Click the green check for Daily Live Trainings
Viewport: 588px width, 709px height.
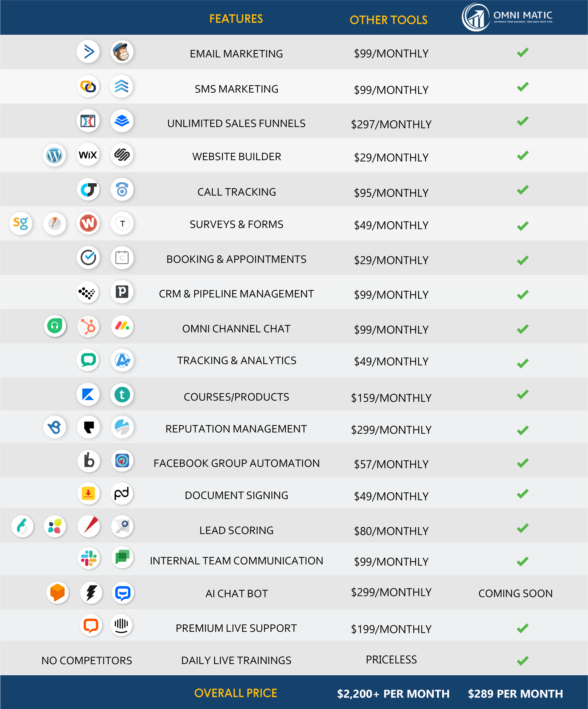pos(522,661)
